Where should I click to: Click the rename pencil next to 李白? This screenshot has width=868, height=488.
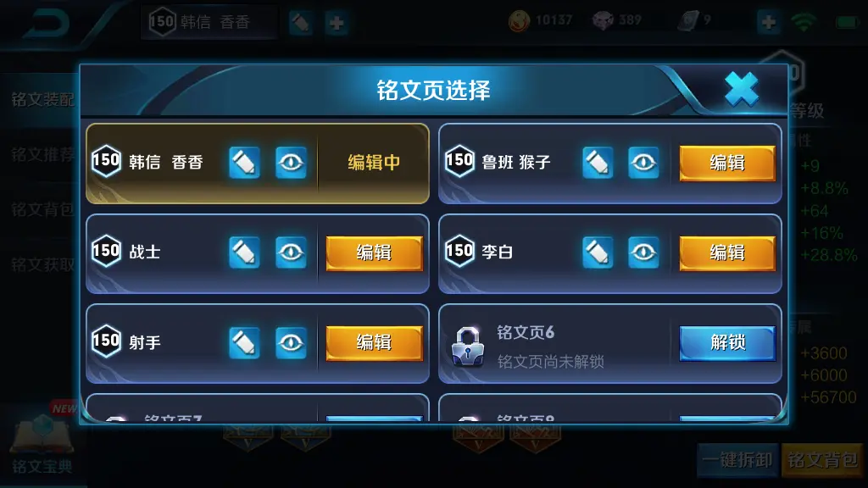click(x=598, y=252)
